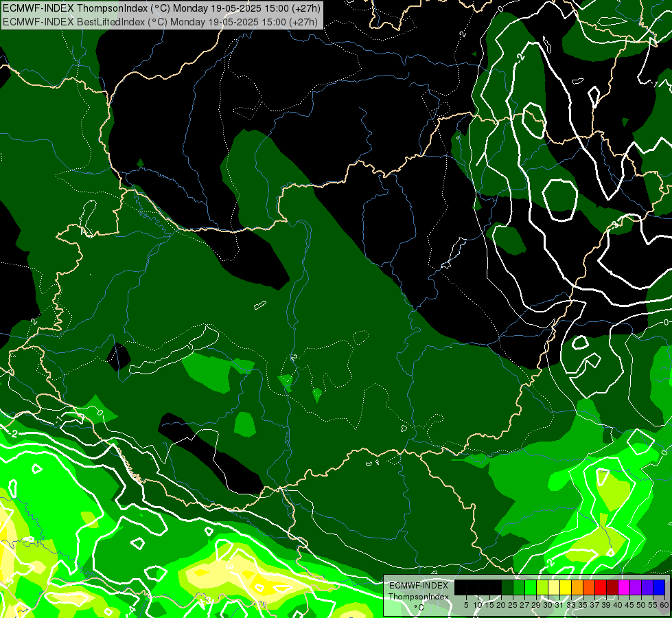Click the '°C' unit label in legend
The image size is (672, 618).
[x=419, y=607]
